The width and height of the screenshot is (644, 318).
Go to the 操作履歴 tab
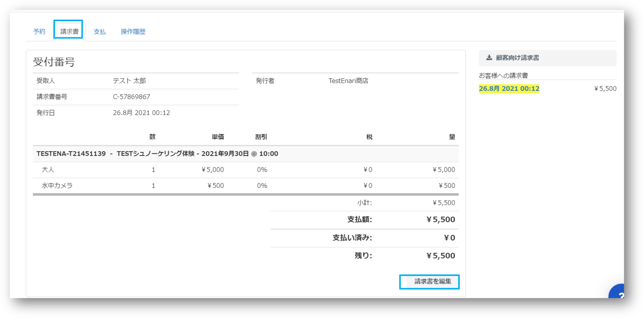(133, 31)
